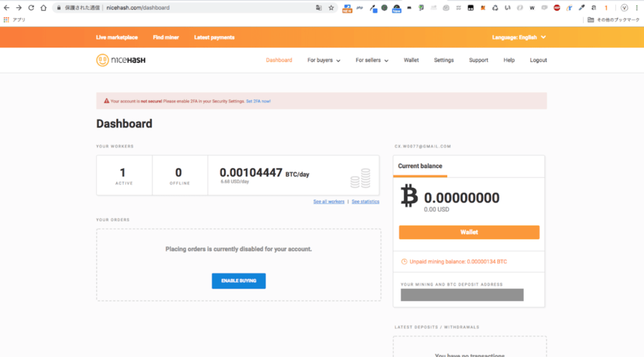
Task: Open Wallet in the navigation bar
Action: (x=411, y=60)
